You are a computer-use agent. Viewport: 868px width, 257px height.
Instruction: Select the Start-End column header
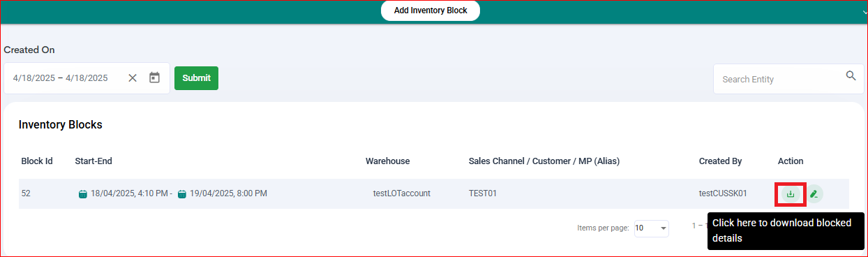tap(93, 161)
